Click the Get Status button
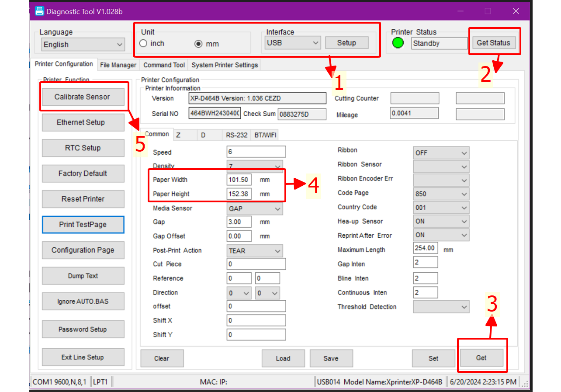Image resolution: width=561 pixels, height=392 pixels. [x=493, y=43]
